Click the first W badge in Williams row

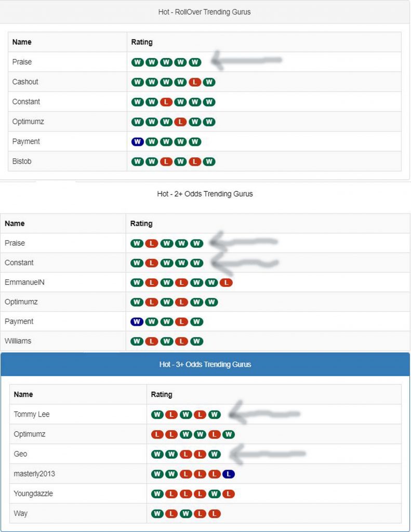pos(137,341)
